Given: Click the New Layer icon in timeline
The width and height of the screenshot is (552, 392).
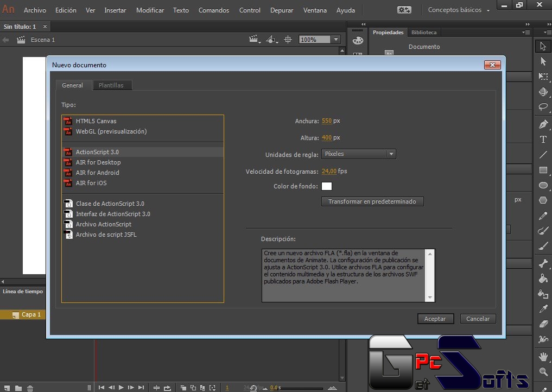Looking at the screenshot, I should (7, 388).
